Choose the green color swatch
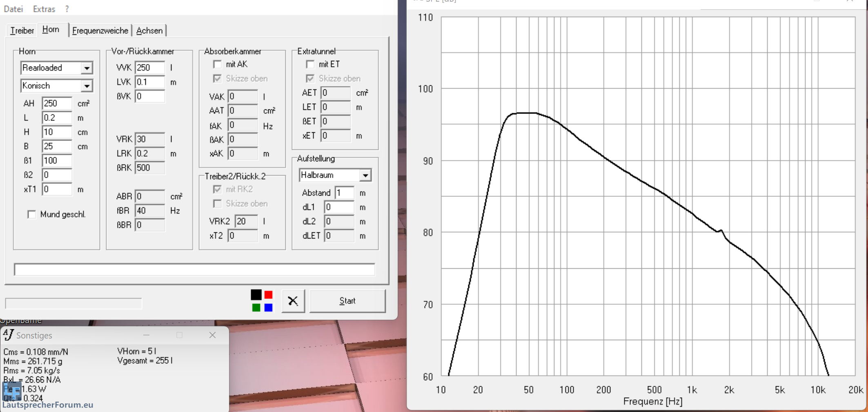 click(x=256, y=307)
